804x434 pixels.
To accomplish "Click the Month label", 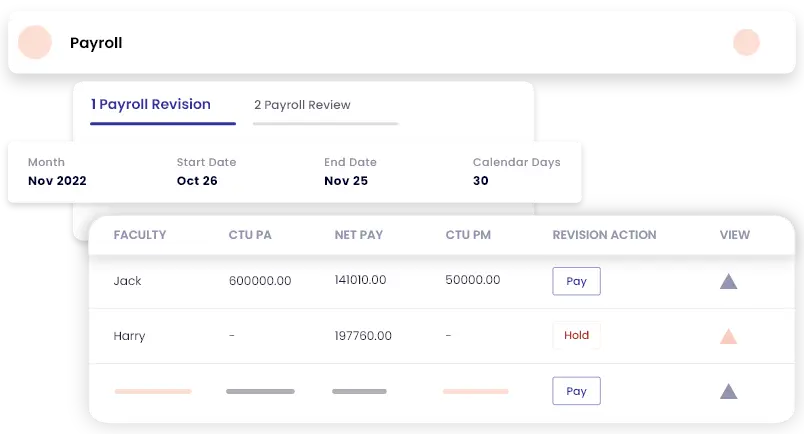I will click(46, 162).
